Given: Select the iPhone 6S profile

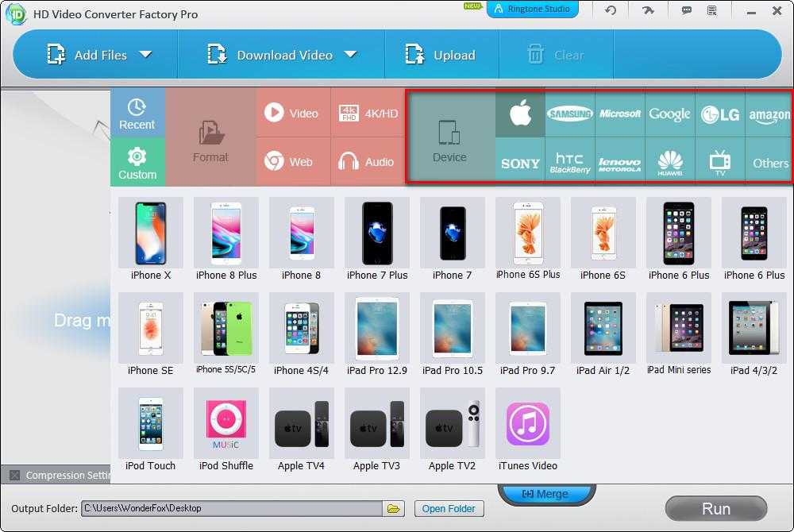Looking at the screenshot, I should [603, 239].
